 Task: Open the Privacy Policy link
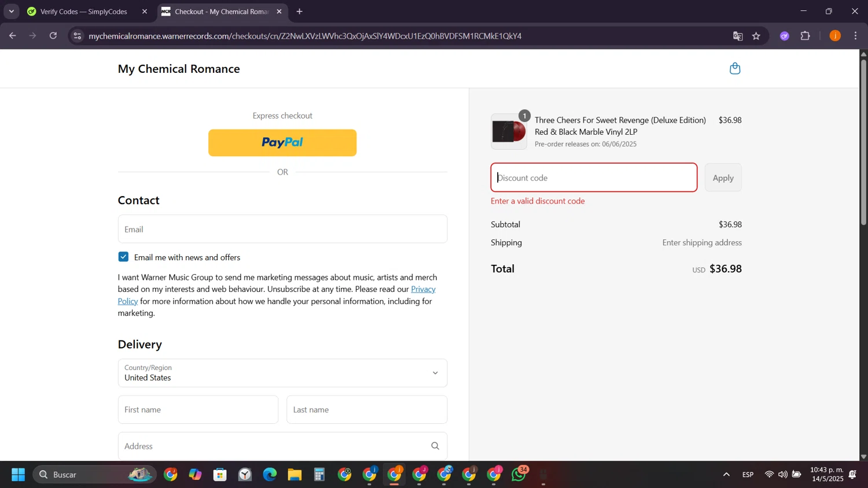[x=423, y=289]
